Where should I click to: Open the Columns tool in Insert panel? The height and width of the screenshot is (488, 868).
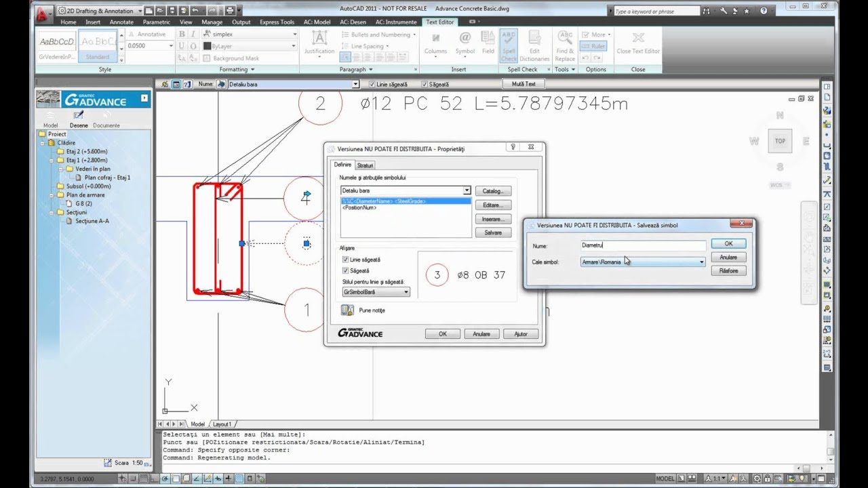click(x=435, y=38)
